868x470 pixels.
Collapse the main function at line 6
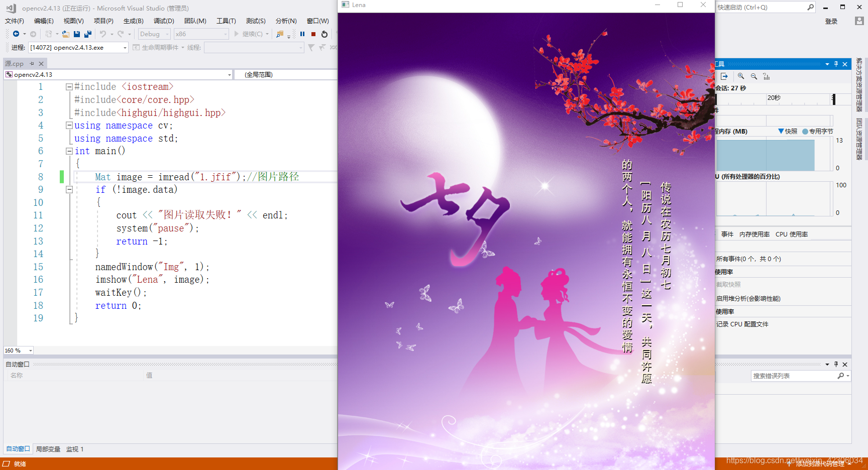[69, 151]
